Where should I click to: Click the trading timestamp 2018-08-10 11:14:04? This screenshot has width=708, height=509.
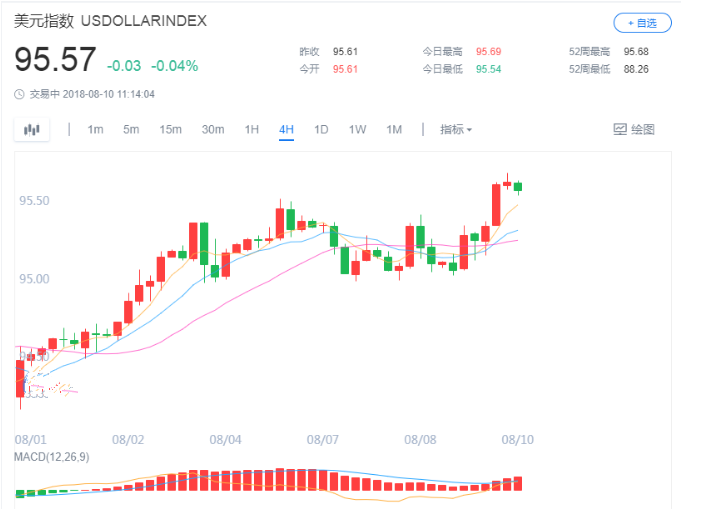pyautogui.click(x=108, y=94)
